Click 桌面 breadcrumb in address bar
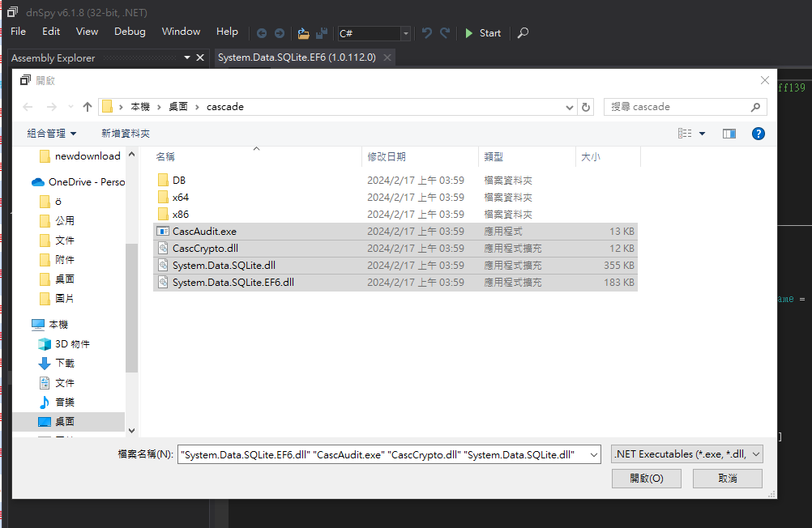 [178, 107]
